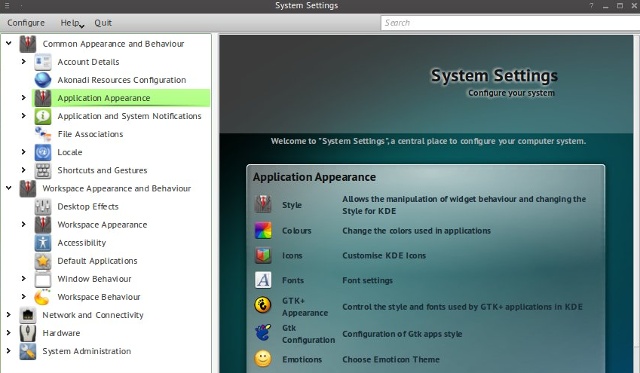Open the File Associations icon
The image size is (640, 373).
[43, 134]
